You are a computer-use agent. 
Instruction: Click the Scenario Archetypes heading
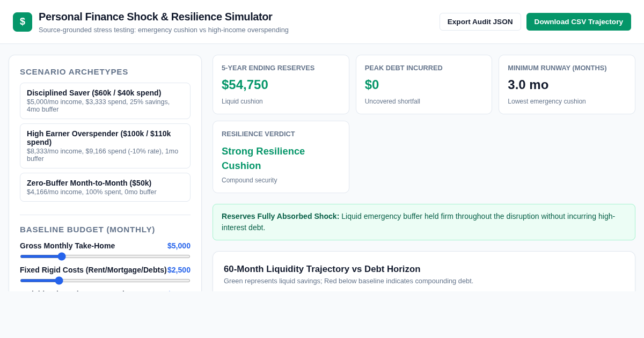coord(74,72)
